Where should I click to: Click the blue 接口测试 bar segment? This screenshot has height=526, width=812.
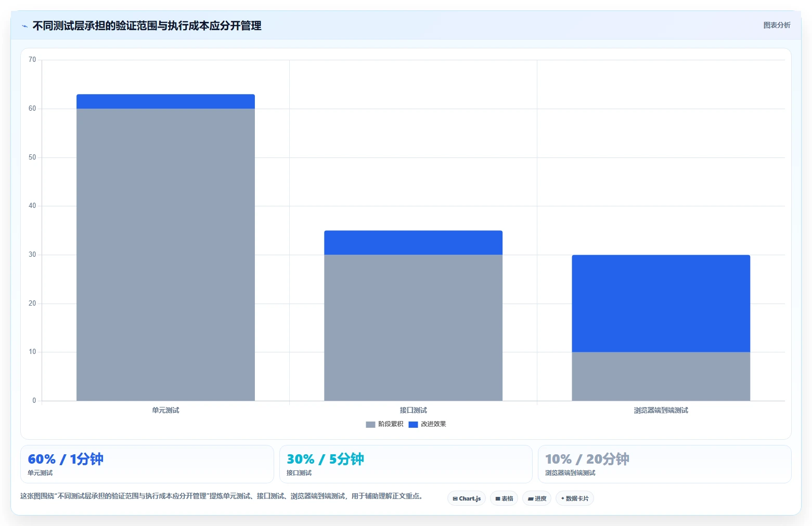413,243
